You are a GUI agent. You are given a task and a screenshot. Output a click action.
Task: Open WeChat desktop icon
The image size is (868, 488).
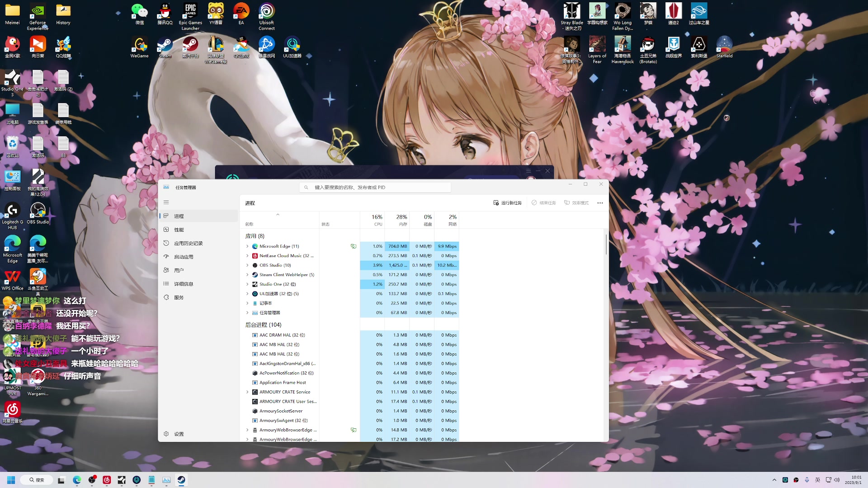(x=140, y=14)
